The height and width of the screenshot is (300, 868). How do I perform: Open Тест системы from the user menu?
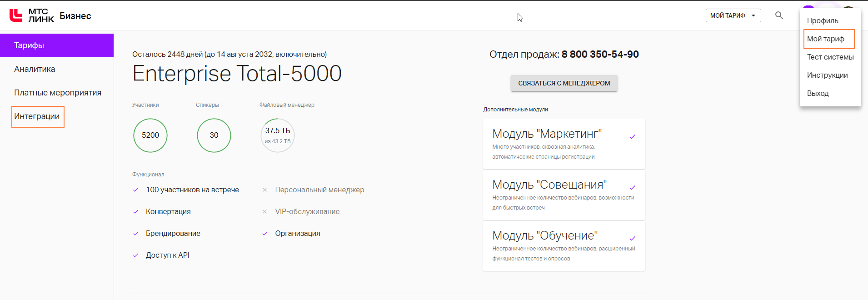pyautogui.click(x=830, y=57)
